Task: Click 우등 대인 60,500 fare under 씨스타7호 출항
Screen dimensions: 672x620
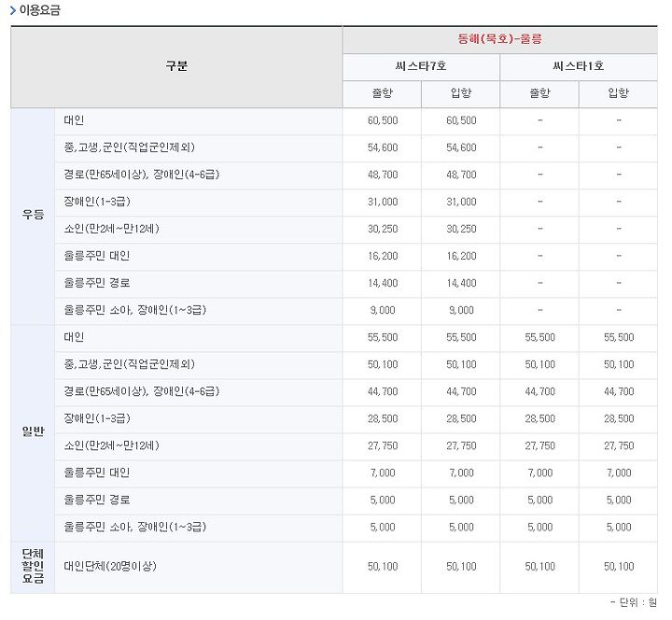Action: coord(383,120)
